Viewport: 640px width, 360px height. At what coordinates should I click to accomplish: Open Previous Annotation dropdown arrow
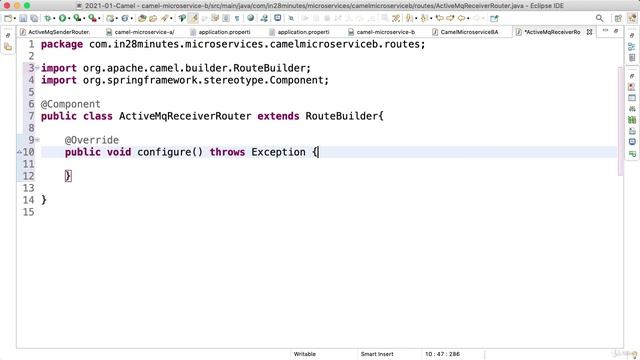431,18
